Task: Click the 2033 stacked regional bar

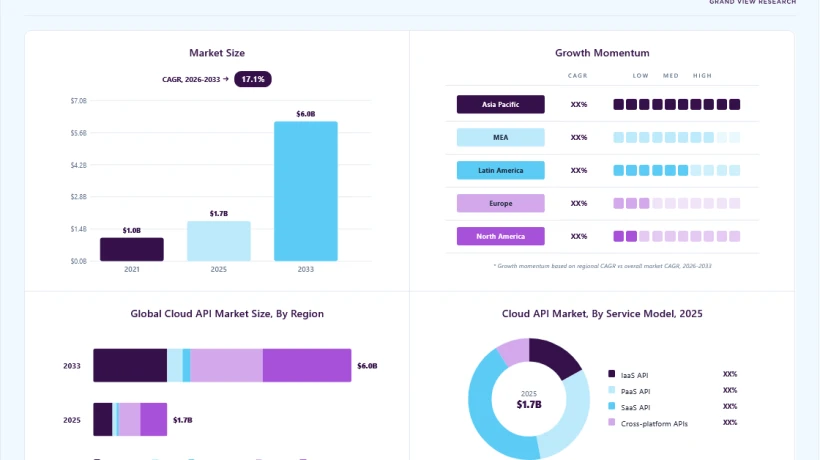Action: click(x=222, y=365)
